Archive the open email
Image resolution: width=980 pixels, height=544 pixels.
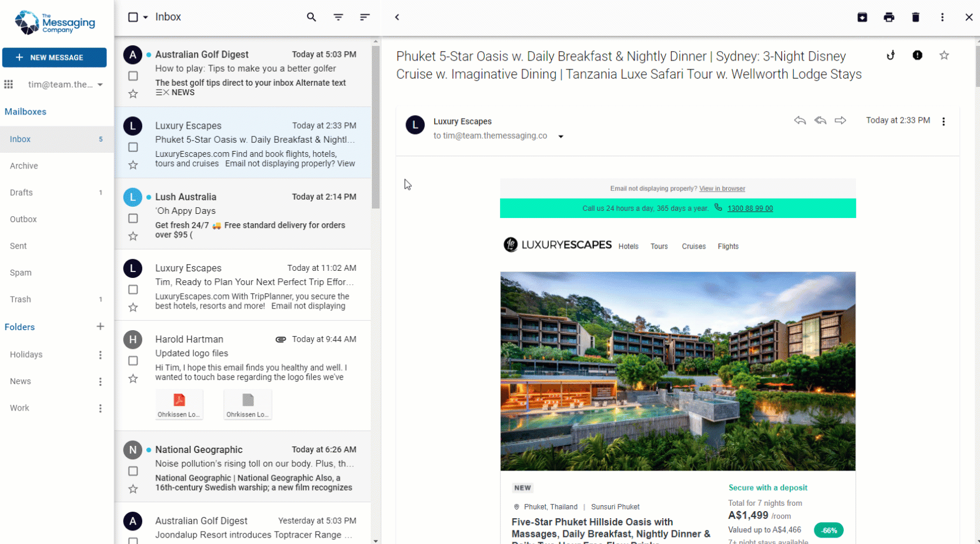pos(862,17)
